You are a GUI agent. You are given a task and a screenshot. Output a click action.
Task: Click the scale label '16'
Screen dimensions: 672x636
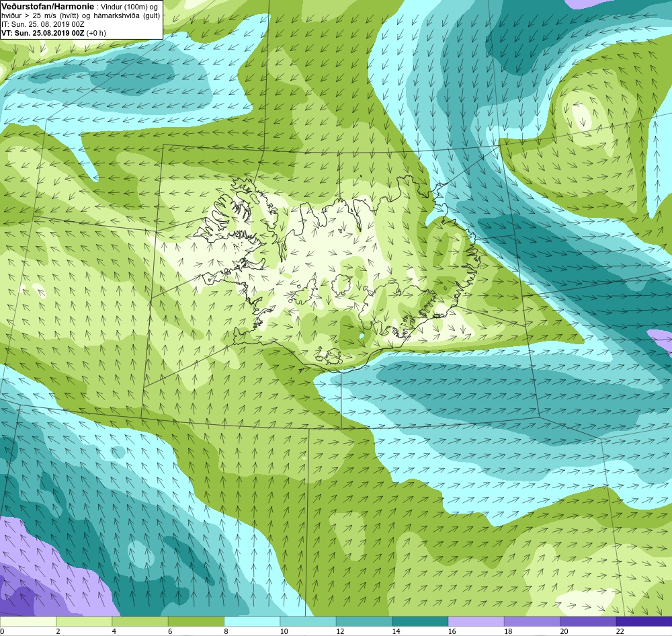tap(452, 631)
